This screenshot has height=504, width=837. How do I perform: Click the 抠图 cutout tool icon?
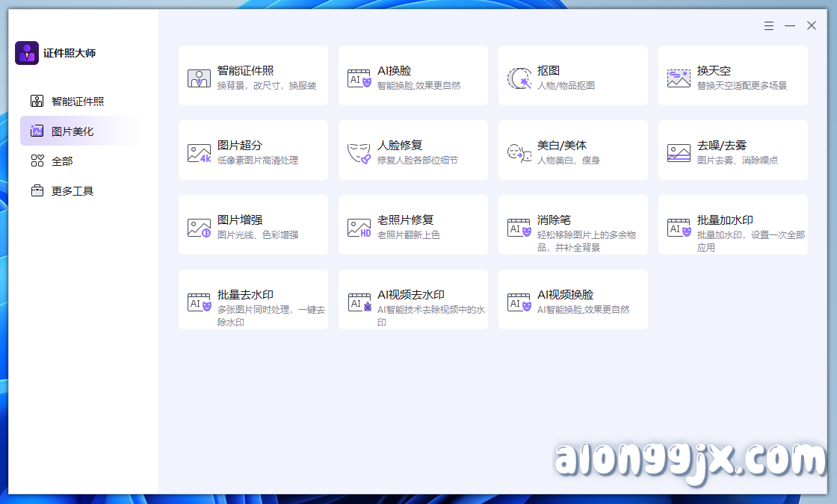tap(519, 75)
